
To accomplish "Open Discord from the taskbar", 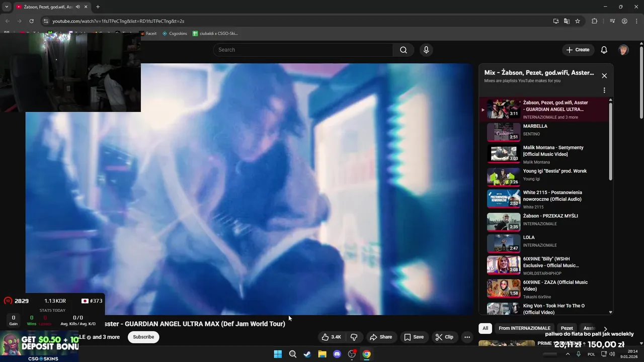I will tap(337, 354).
